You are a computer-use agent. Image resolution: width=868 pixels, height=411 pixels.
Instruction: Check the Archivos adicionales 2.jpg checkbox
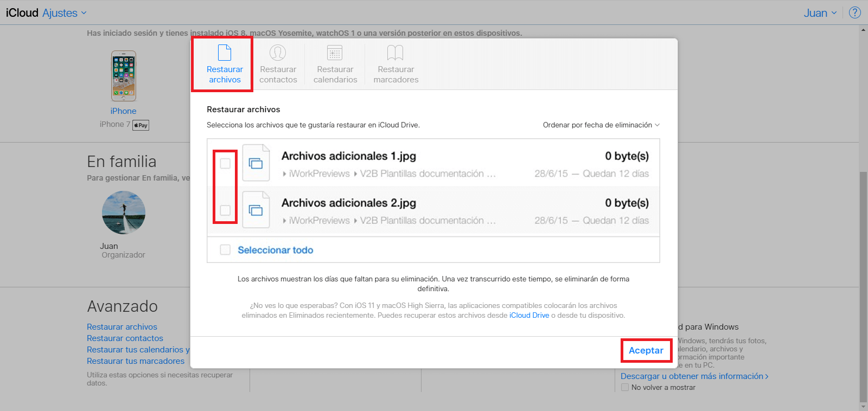225,210
